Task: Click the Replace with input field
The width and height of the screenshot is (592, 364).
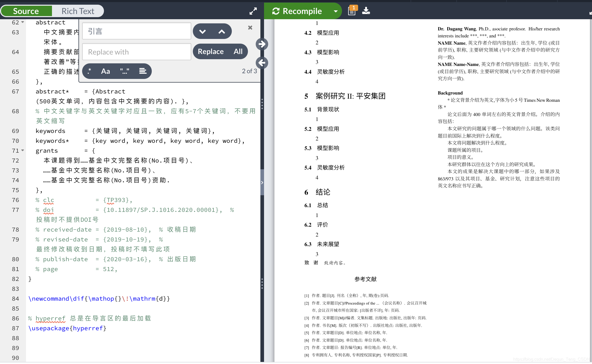Action: point(137,52)
